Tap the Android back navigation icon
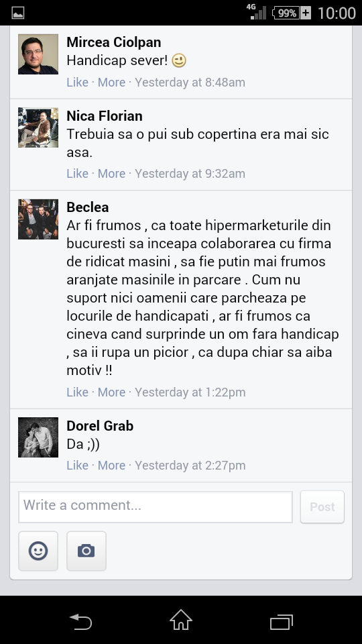This screenshot has width=362, height=644. 80,621
